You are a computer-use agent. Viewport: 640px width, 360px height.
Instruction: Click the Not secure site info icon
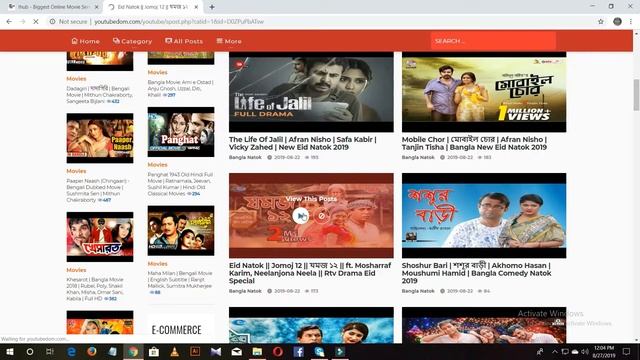(x=53, y=22)
